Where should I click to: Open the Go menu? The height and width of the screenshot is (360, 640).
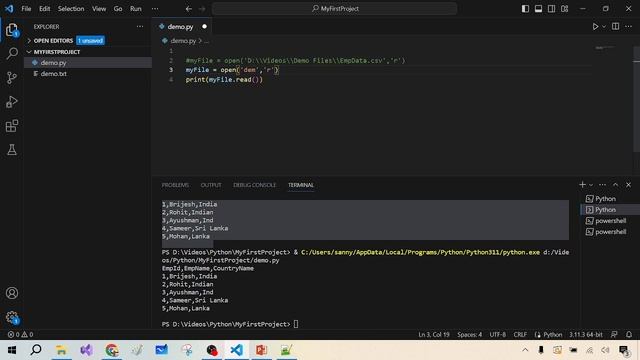(x=118, y=9)
